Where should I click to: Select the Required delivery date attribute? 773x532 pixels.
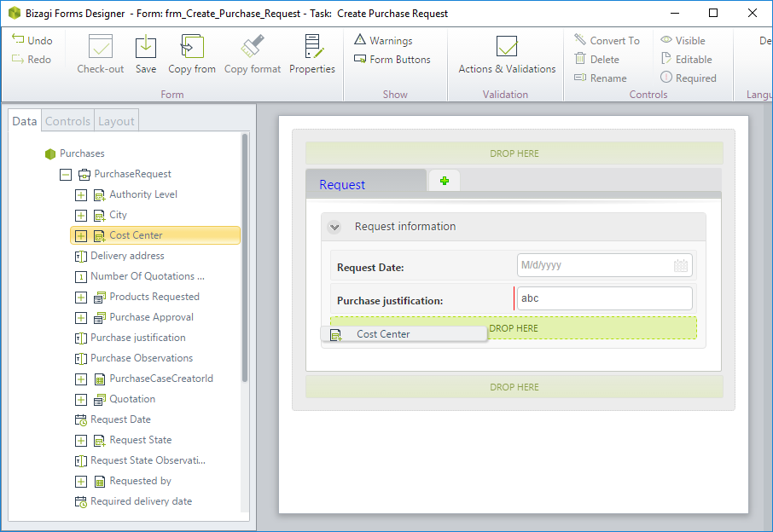(134, 501)
